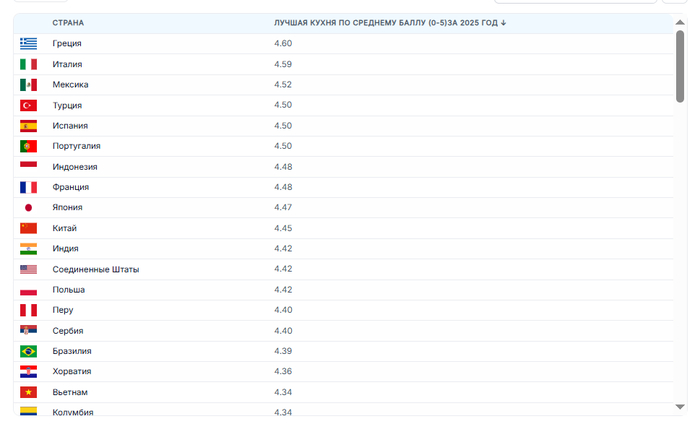Click the United States flag icon
Screen dimensions: 700x424
pos(28,269)
